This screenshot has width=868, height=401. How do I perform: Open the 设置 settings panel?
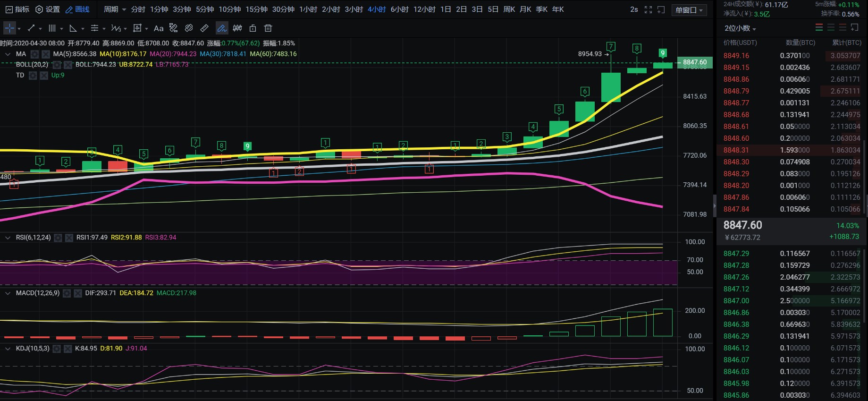(x=48, y=9)
